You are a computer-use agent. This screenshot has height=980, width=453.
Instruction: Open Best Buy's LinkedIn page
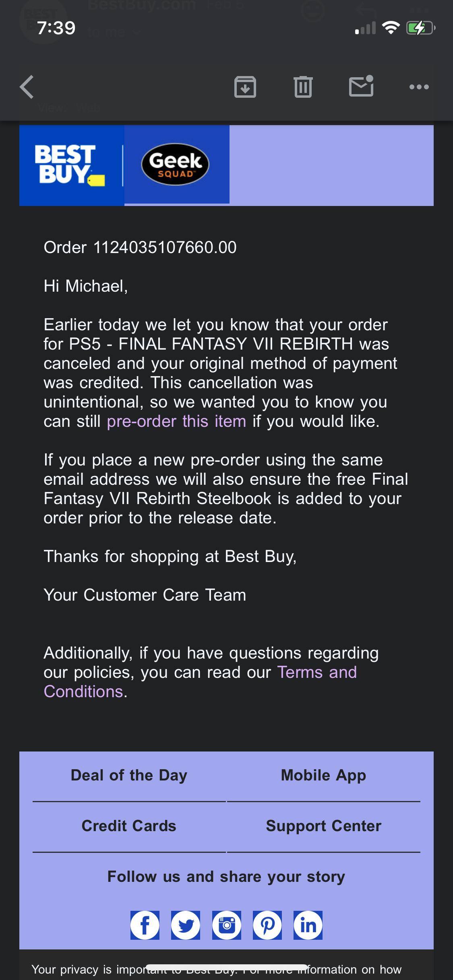308,925
